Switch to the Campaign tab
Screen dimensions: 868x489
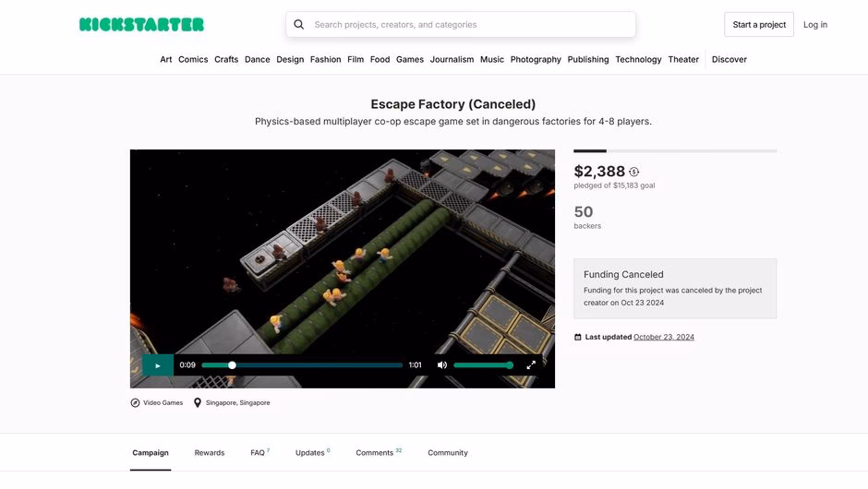(x=151, y=452)
